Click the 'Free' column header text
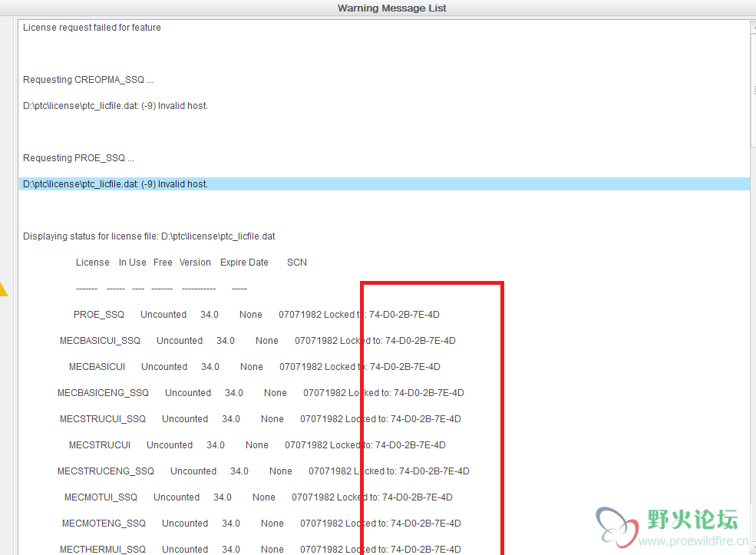This screenshot has height=555, width=756. 163,263
